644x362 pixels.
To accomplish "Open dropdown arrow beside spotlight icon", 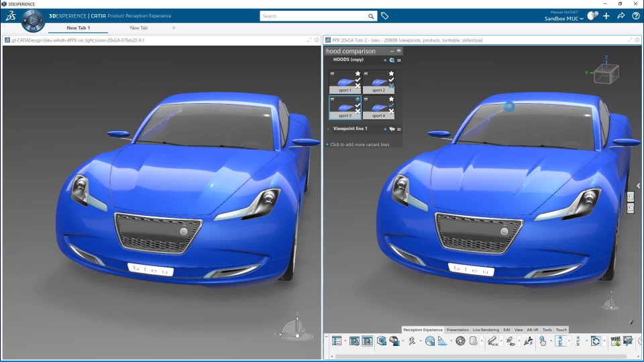I will [451, 341].
